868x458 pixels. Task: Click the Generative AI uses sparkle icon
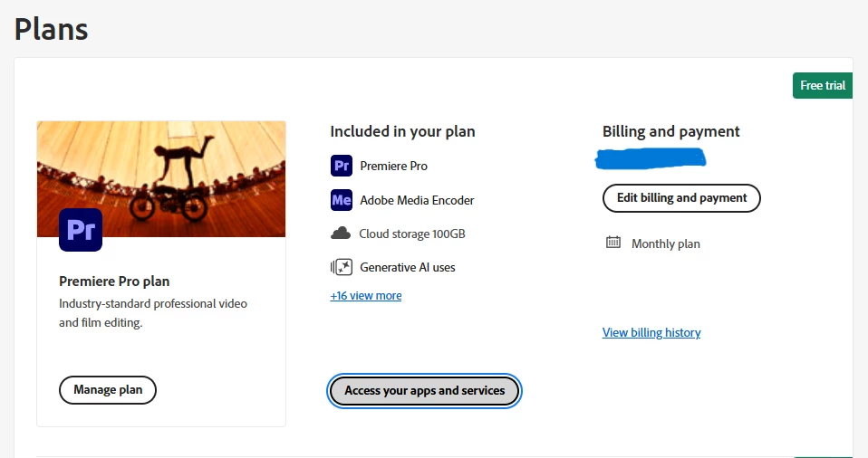tap(342, 267)
